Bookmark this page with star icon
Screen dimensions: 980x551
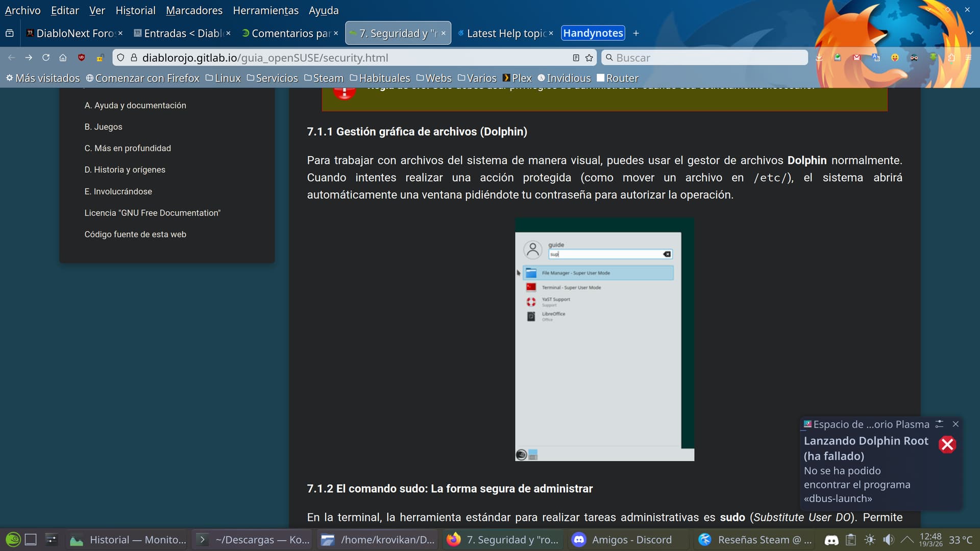(589, 58)
